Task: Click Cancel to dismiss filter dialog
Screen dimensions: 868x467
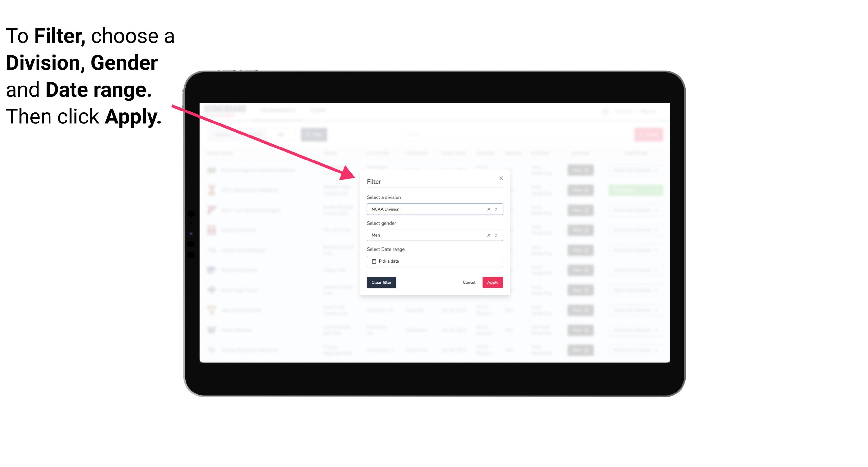Action: [469, 283]
